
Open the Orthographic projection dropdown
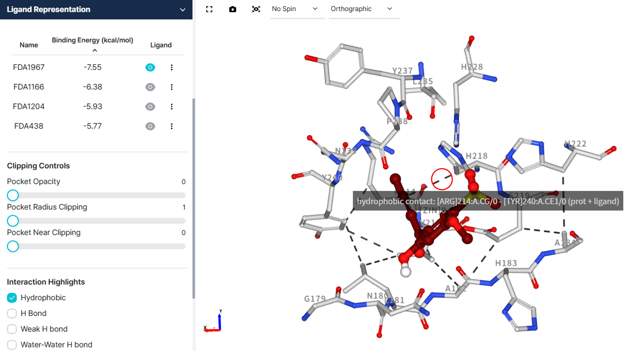[x=361, y=9]
